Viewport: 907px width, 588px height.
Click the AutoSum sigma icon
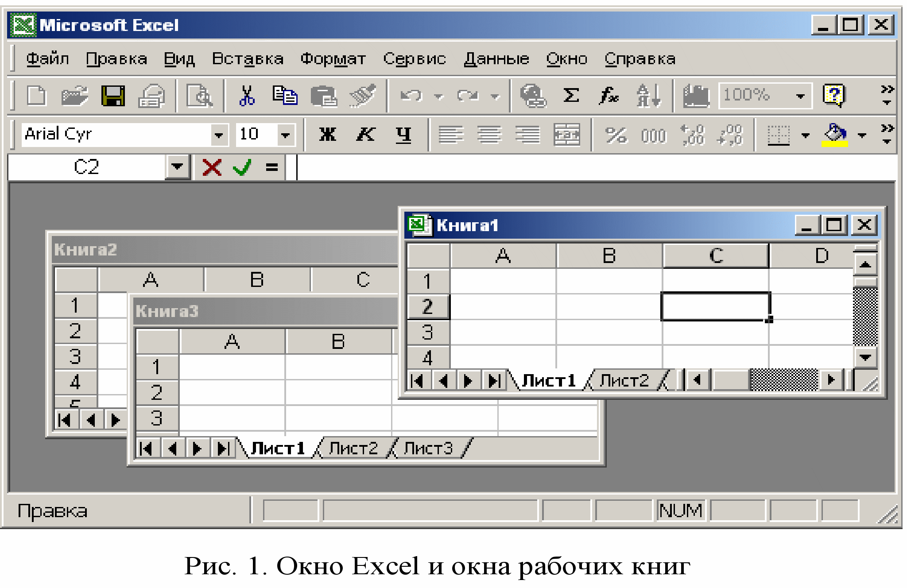571,96
